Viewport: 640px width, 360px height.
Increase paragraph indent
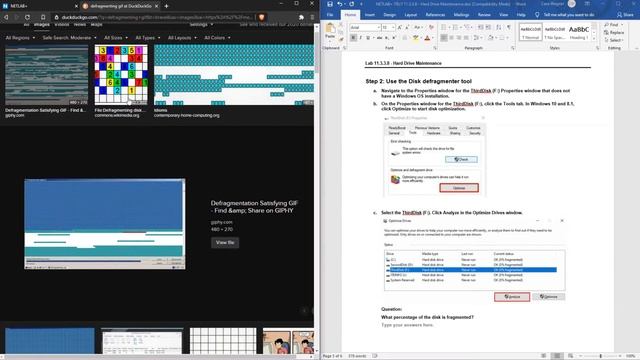[489, 27]
